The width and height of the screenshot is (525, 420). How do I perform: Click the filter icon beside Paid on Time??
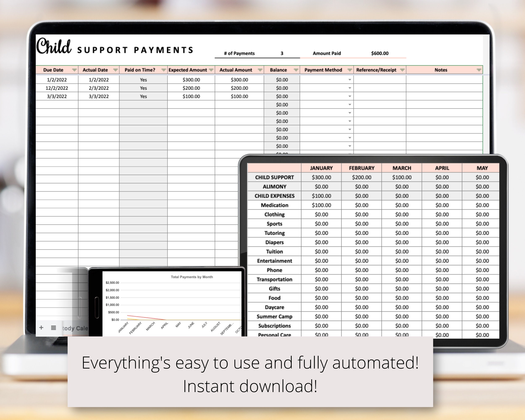point(163,70)
